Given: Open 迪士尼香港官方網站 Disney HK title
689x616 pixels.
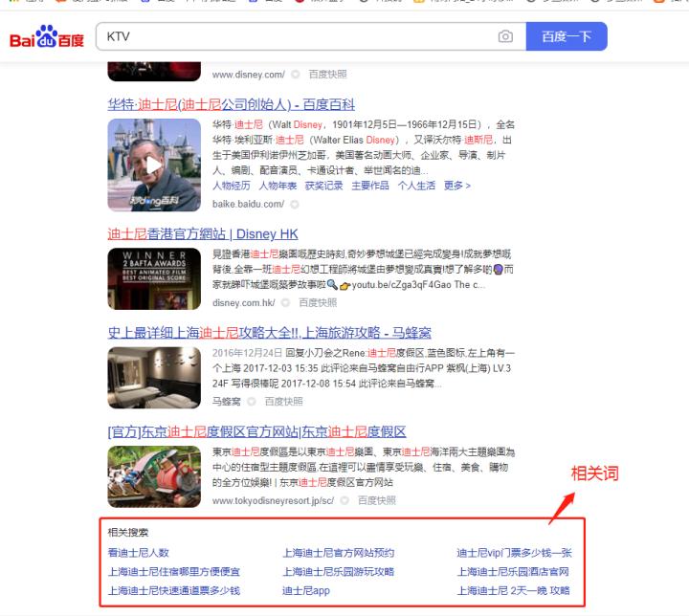Looking at the screenshot, I should [203, 234].
